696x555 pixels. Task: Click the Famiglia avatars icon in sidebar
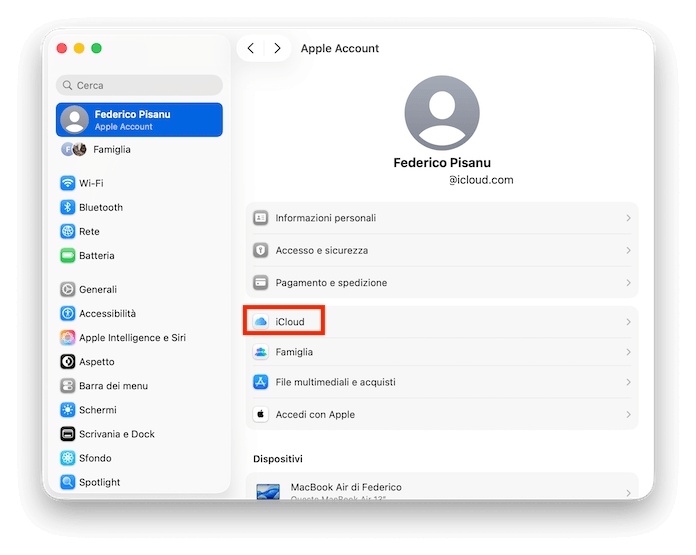(x=74, y=149)
